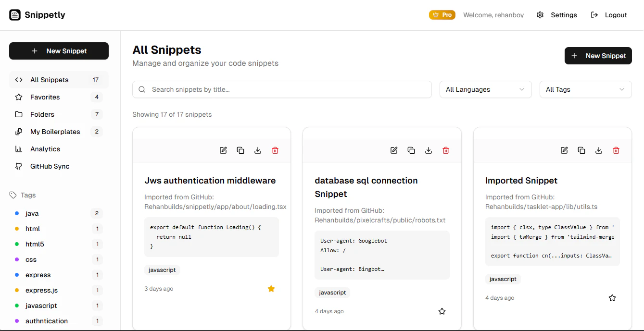The image size is (644, 331).
Task: Favorite the database sql connection snippet
Action: [x=442, y=311]
